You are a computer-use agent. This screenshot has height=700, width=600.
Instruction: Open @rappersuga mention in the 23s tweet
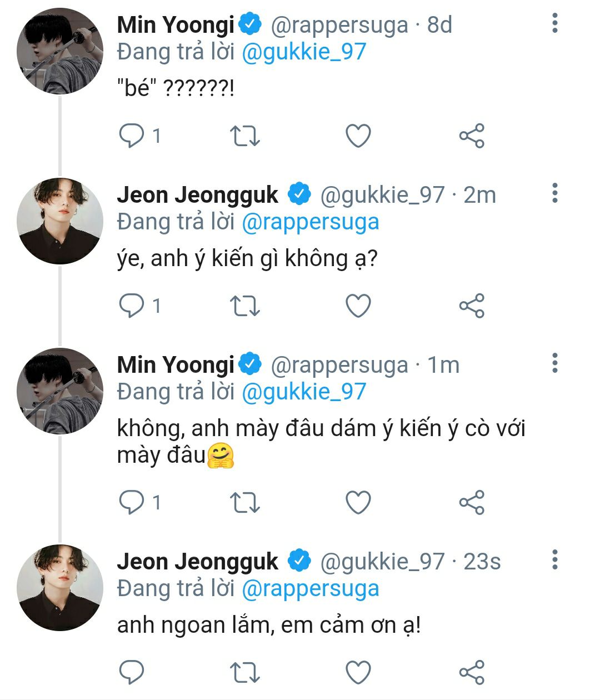(310, 589)
